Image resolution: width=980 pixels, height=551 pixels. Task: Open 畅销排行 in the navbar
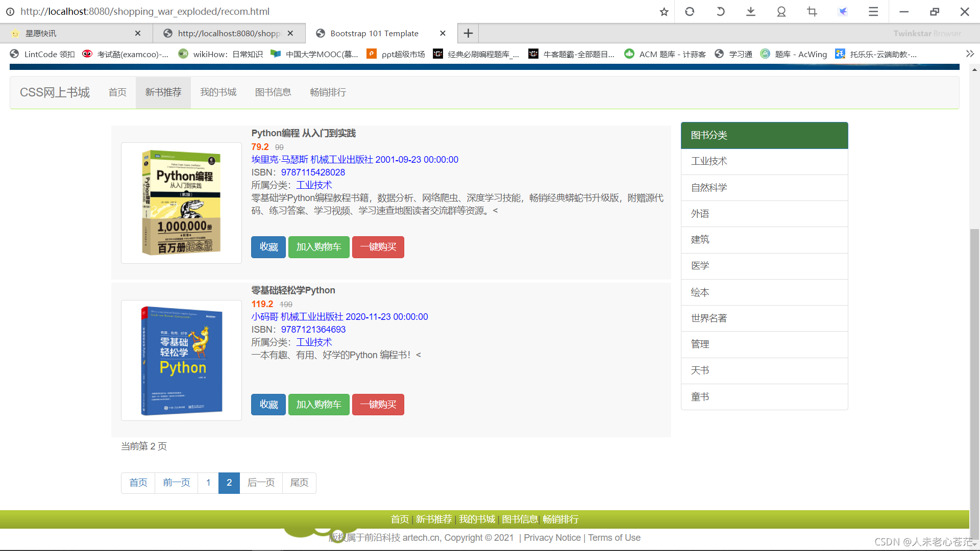point(328,92)
